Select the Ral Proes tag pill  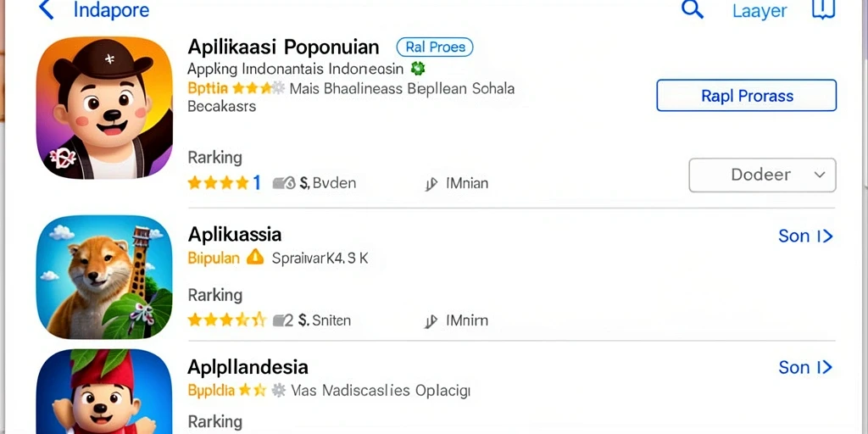pyautogui.click(x=435, y=47)
